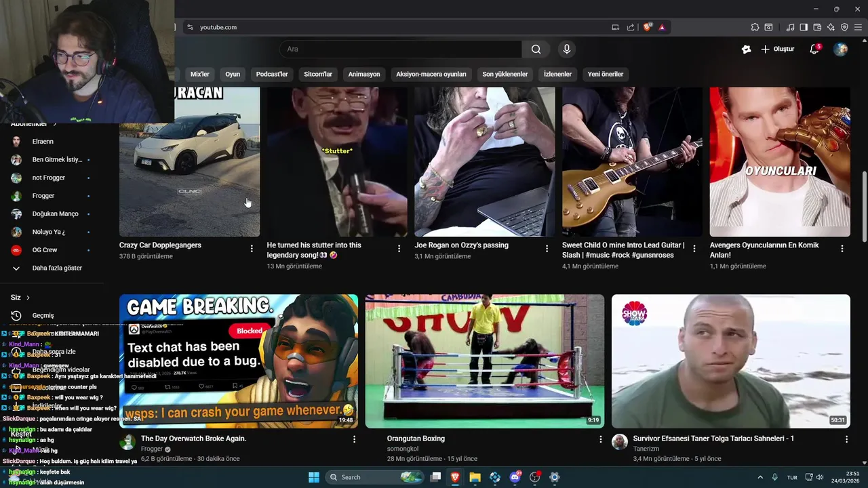Play the Survivor Efsanesi Taner Tolga thumbnail
Viewport: 868px width, 488px height.
(x=731, y=361)
